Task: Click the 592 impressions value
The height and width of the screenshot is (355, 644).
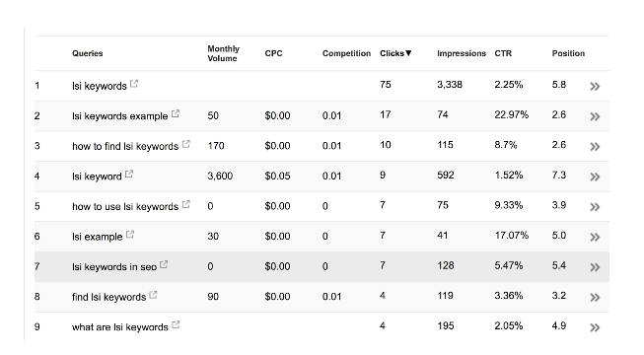Action: tap(446, 176)
